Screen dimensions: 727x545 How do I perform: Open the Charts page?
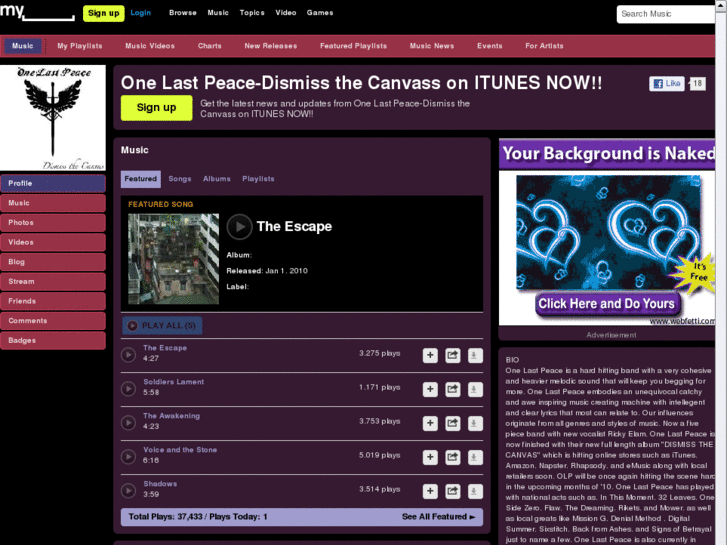pos(210,46)
